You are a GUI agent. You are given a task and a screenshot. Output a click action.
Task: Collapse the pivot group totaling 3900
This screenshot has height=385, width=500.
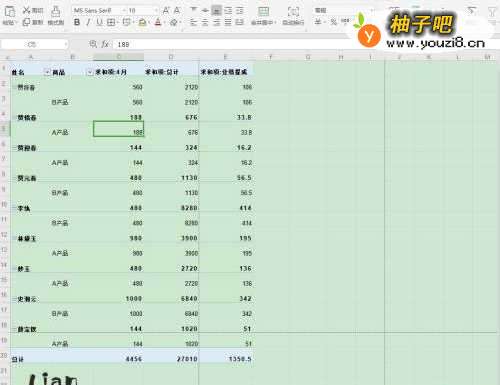click(14, 238)
